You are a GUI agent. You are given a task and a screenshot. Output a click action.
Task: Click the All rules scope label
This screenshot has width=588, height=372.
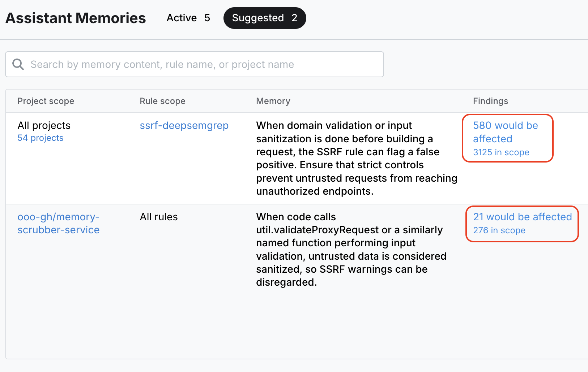tap(159, 217)
